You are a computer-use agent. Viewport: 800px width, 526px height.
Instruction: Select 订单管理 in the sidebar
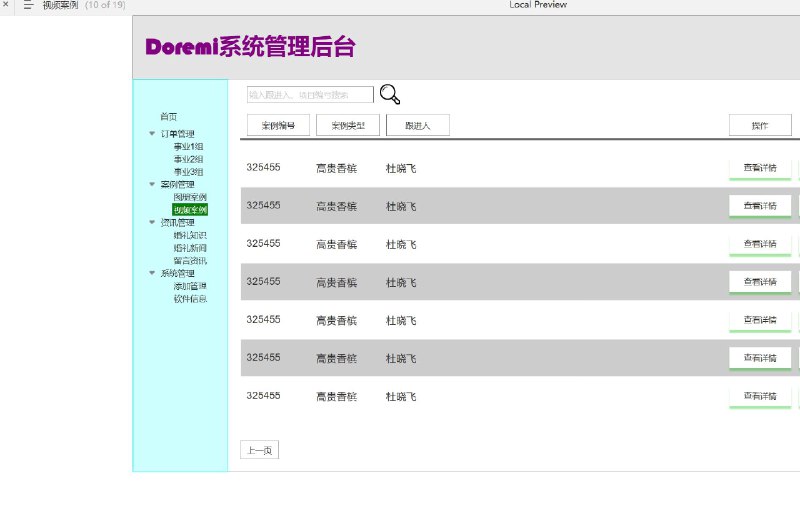(x=178, y=134)
